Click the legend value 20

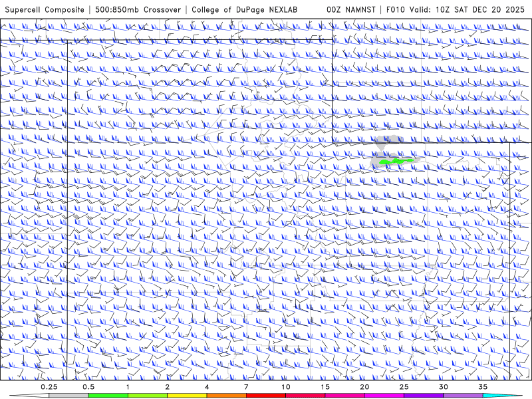[x=364, y=387]
